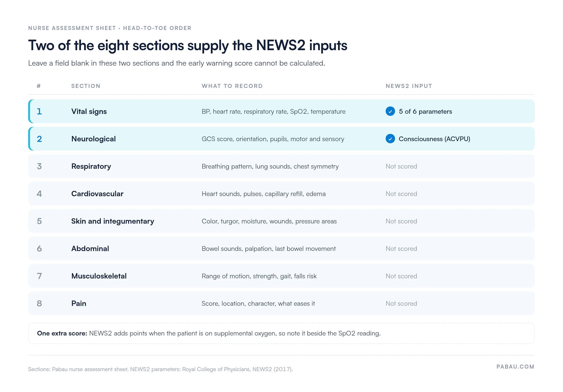The width and height of the screenshot is (563, 392).
Task: Click the 'Cardiovascular' section name
Action: point(97,194)
